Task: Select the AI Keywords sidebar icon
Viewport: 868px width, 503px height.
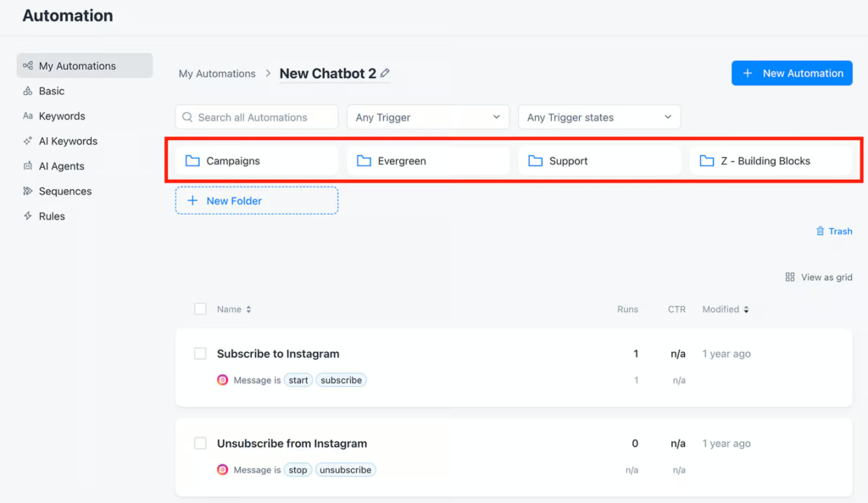Action: click(x=27, y=141)
